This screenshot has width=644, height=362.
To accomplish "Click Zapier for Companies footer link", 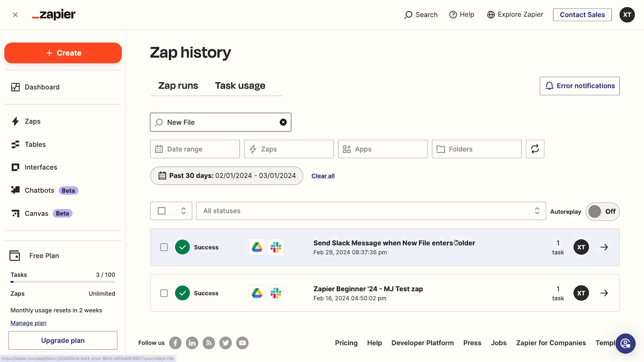I will (x=551, y=343).
